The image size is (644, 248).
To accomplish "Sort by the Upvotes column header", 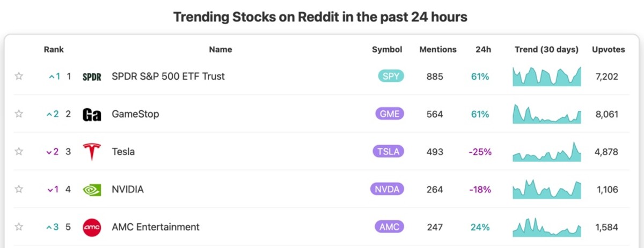I will point(609,49).
